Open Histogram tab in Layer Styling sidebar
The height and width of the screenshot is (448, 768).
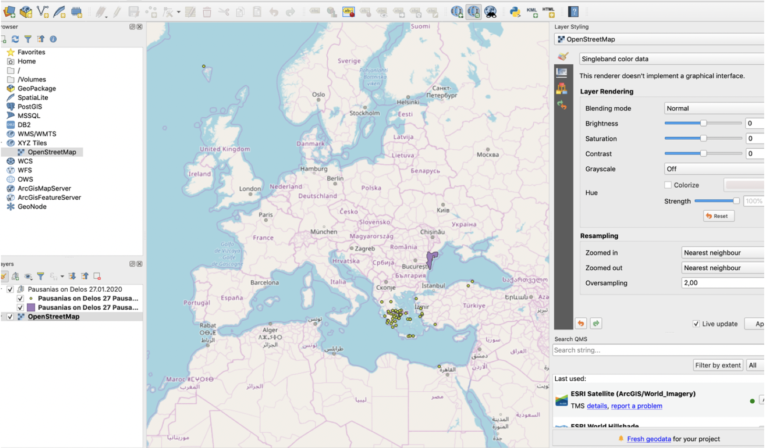click(562, 89)
